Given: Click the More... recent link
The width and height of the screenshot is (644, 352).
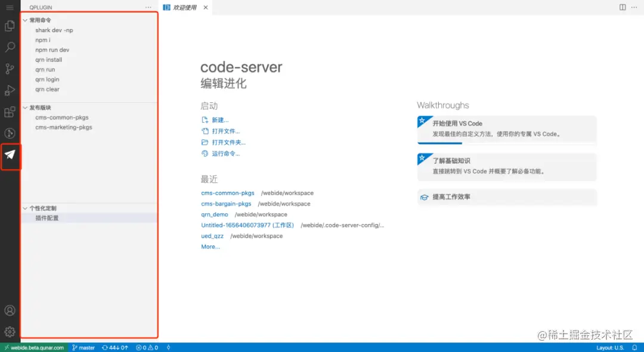Looking at the screenshot, I should click(x=210, y=247).
